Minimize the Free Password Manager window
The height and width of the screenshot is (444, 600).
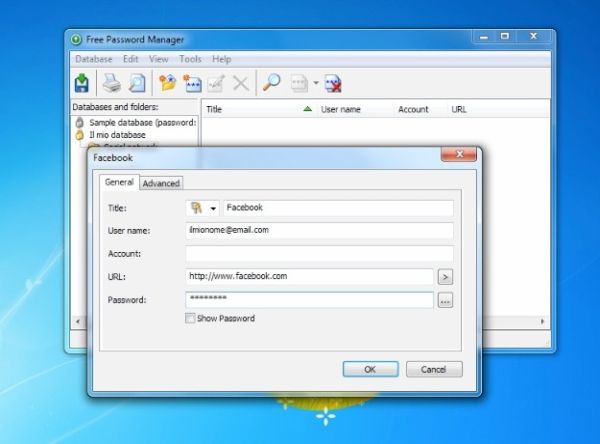pos(484,37)
